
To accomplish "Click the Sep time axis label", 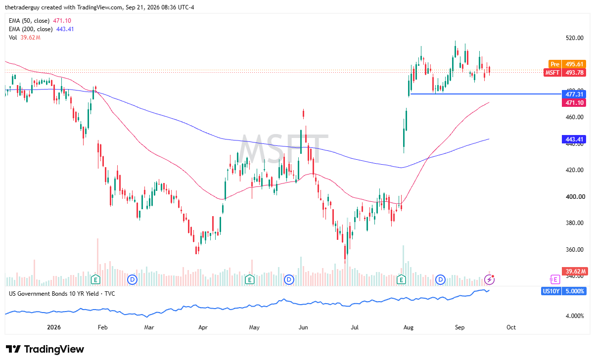I will pyautogui.click(x=459, y=327).
